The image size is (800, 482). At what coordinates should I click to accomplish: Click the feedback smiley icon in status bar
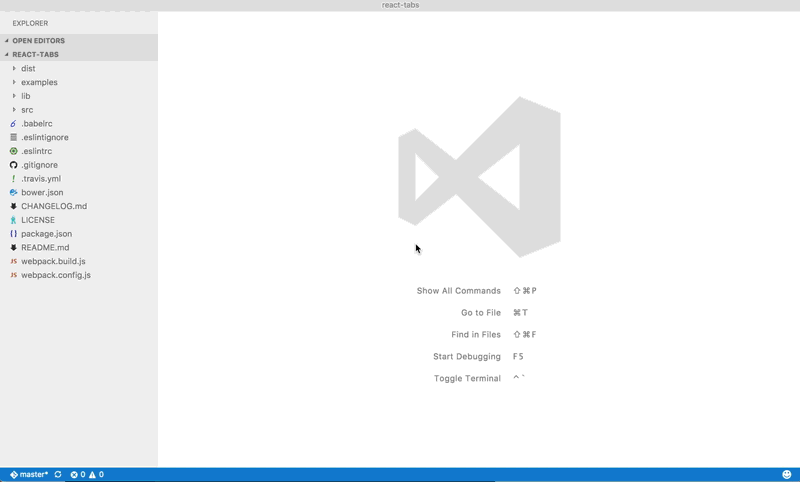pyautogui.click(x=787, y=474)
